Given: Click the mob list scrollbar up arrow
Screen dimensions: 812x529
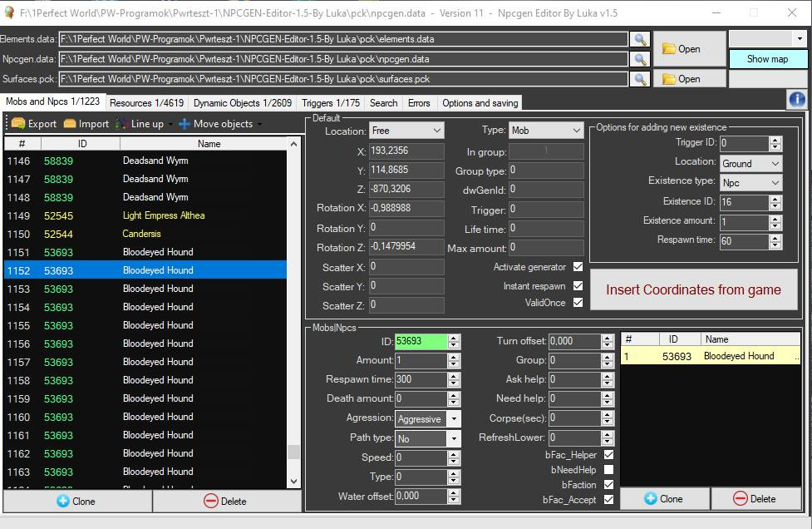Looking at the screenshot, I should (293, 144).
